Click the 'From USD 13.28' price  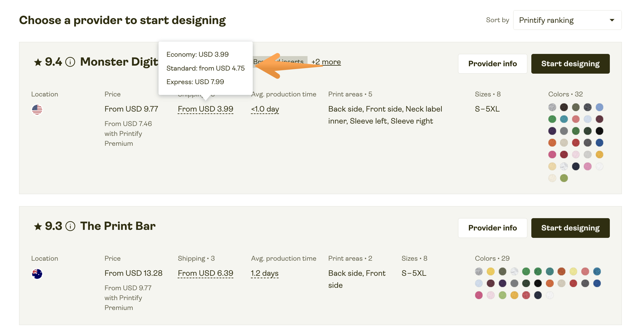click(x=133, y=273)
